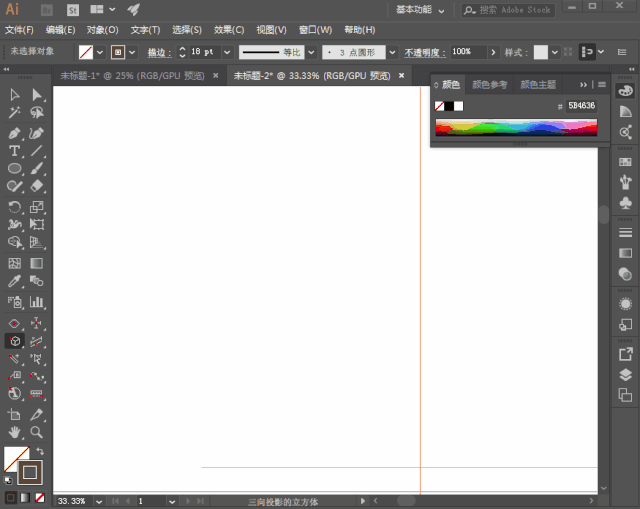Select the Perspective Grid tool

pos(37,242)
